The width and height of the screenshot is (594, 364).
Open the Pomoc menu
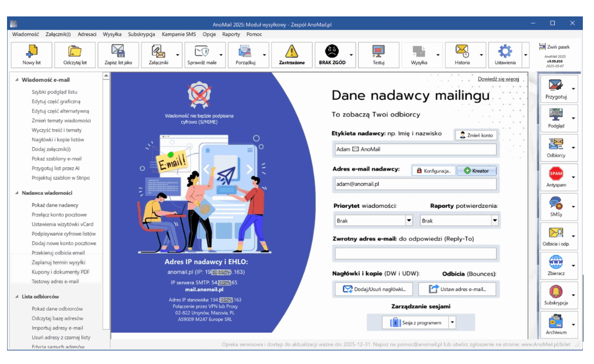click(254, 34)
